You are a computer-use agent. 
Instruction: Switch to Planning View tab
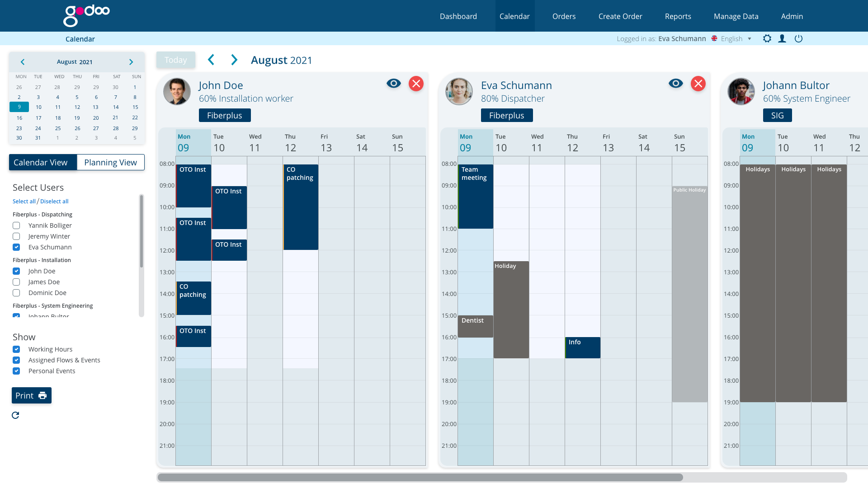pyautogui.click(x=111, y=162)
